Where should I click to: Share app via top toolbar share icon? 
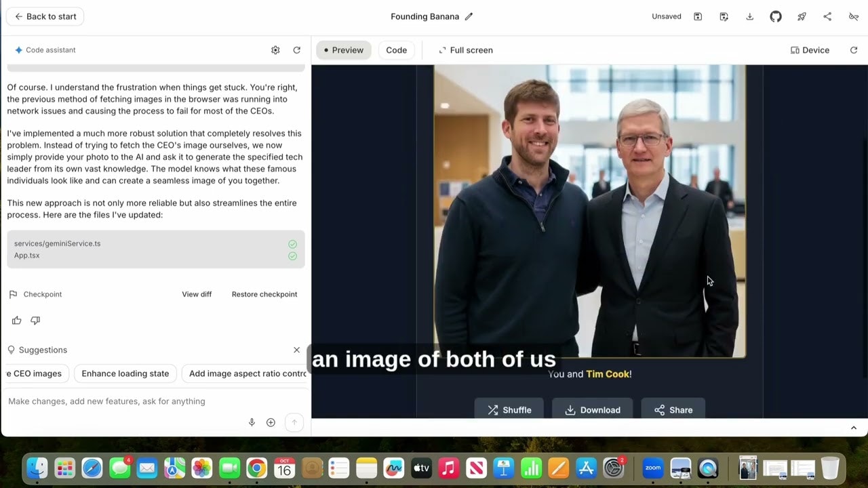pyautogui.click(x=827, y=16)
